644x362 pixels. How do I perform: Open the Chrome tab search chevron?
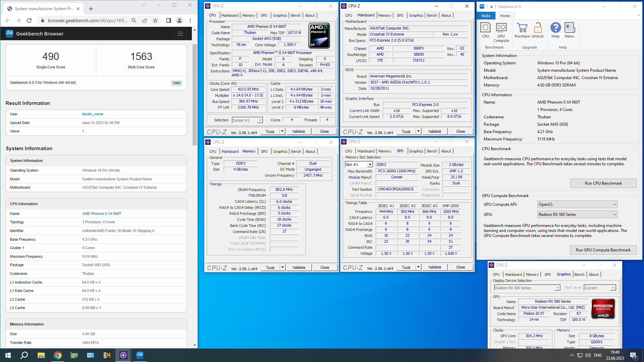[144, 5]
